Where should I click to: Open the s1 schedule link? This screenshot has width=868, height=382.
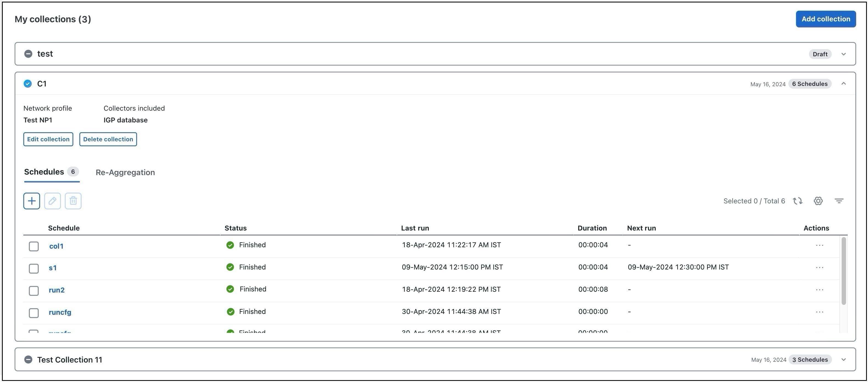point(52,268)
